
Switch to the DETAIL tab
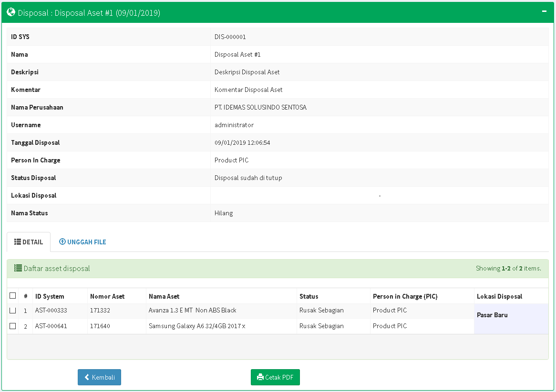pyautogui.click(x=29, y=242)
